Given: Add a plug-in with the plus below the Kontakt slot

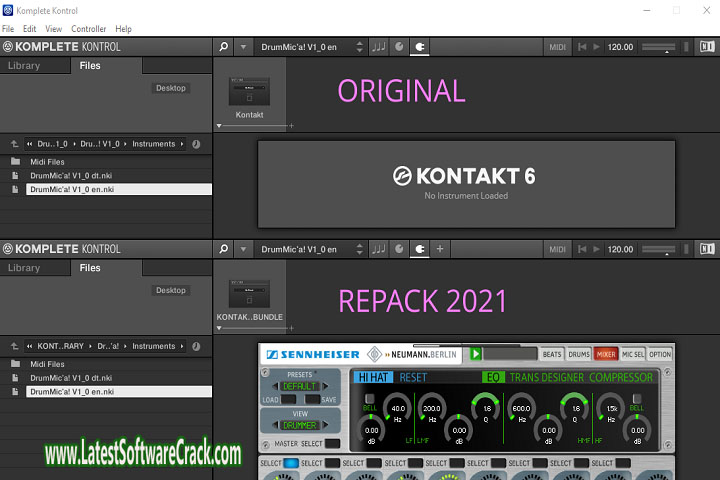Looking at the screenshot, I should pos(291,125).
